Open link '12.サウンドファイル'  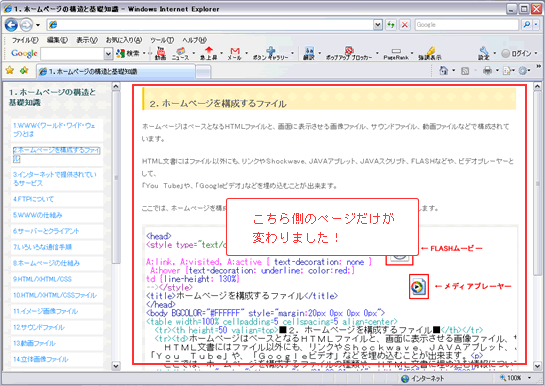coord(39,327)
